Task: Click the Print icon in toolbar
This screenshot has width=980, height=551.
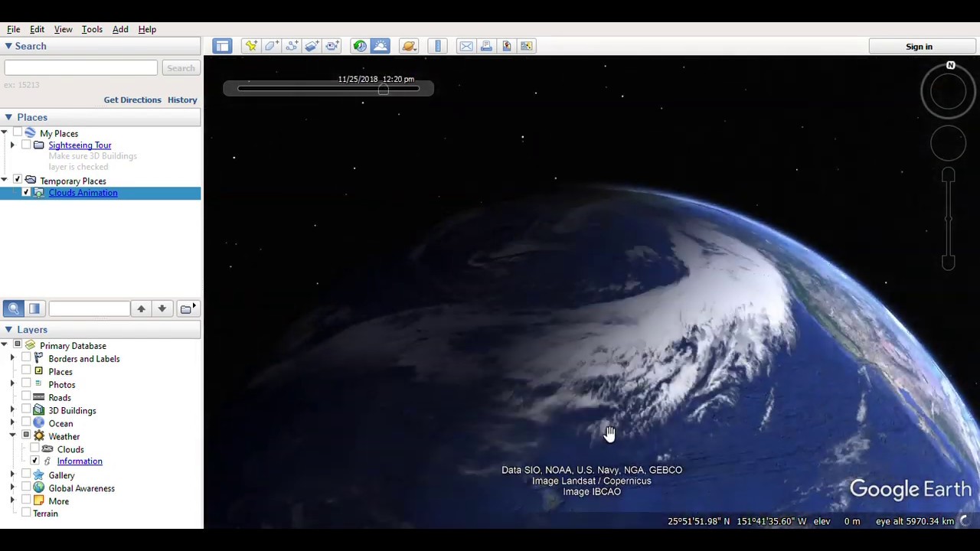Action: pos(486,46)
